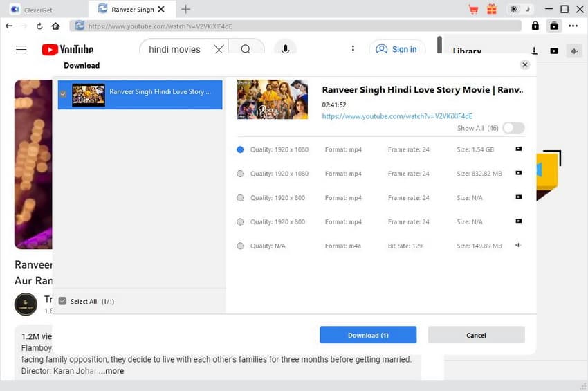
Task: Open the gift box icon
Action: click(x=492, y=9)
